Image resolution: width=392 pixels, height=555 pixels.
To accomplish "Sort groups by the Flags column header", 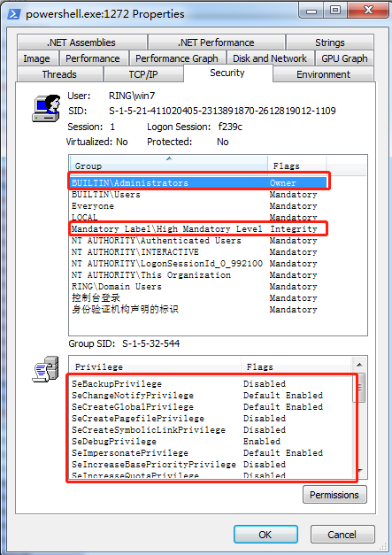I will [x=297, y=166].
